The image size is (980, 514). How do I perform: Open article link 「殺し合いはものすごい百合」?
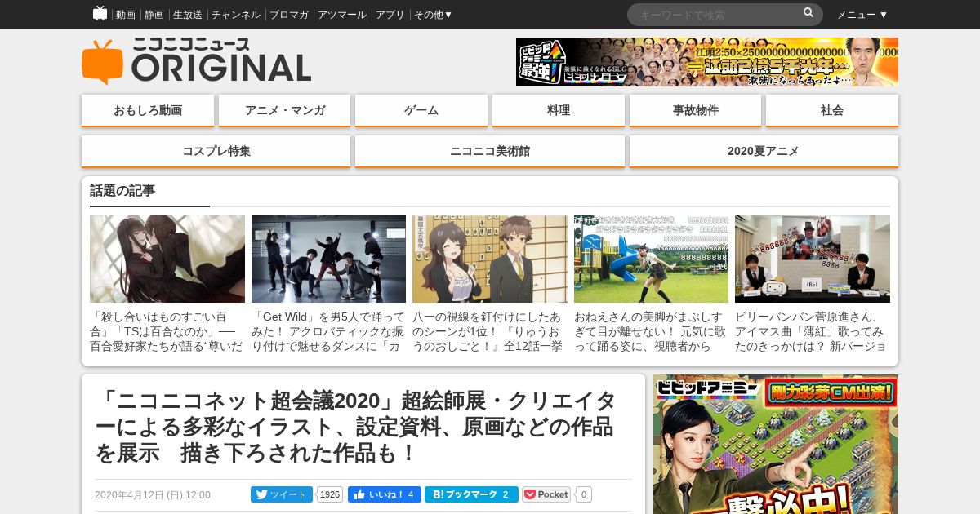[167, 331]
